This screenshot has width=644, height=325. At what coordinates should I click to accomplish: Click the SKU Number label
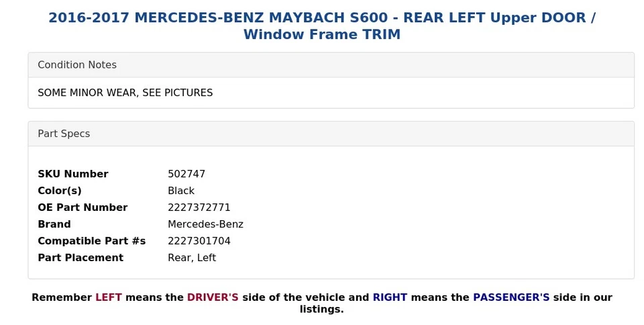pos(73,174)
